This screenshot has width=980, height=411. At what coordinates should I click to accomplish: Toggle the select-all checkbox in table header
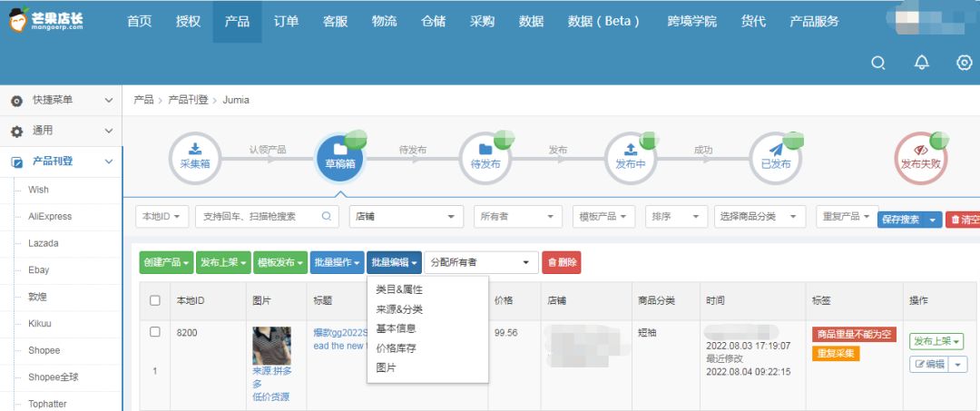pos(155,300)
